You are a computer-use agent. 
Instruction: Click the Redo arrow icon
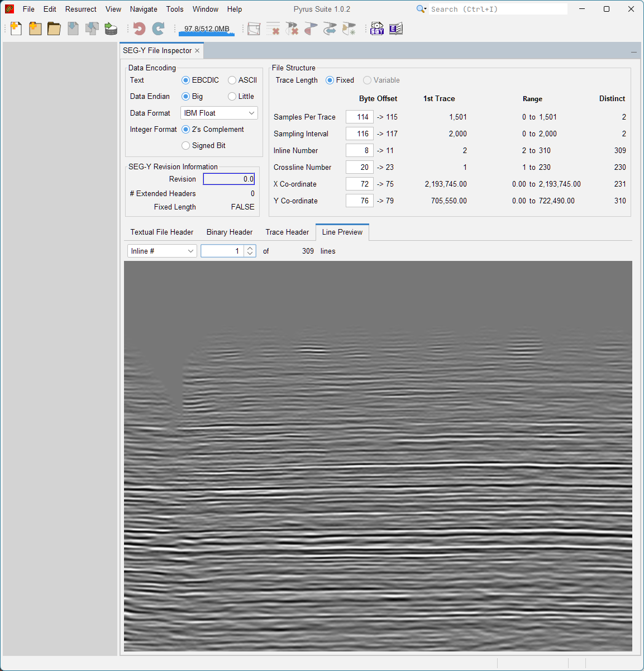159,28
